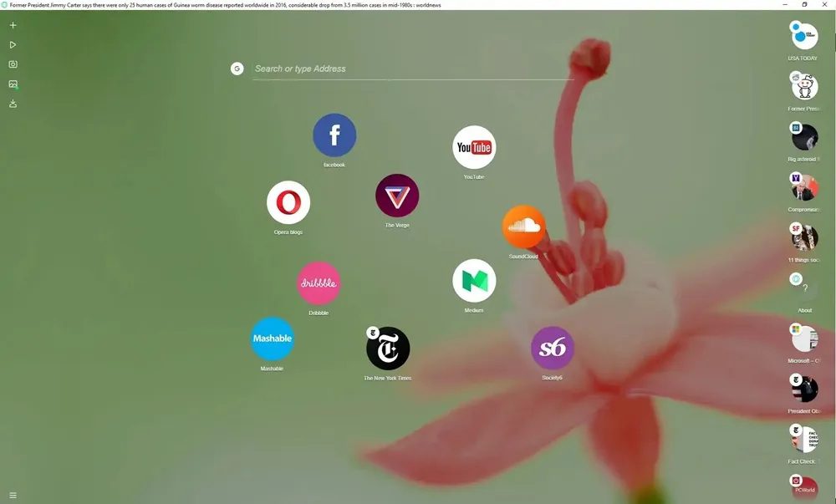Image resolution: width=836 pixels, height=504 pixels.
Task: Click the facebook label text
Action: (334, 165)
